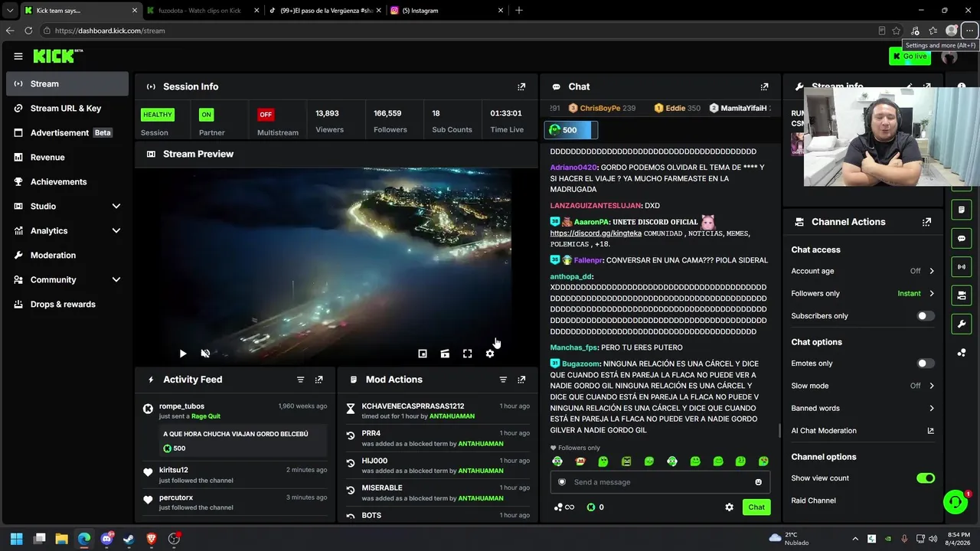Open Windows Start menu
This screenshot has width=980, height=551.
coord(17,539)
